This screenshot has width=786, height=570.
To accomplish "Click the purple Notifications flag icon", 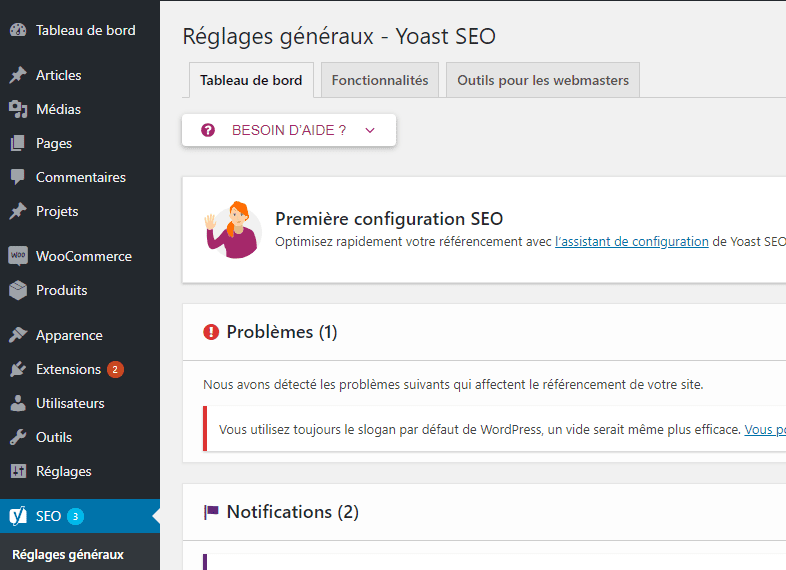I will coord(211,512).
